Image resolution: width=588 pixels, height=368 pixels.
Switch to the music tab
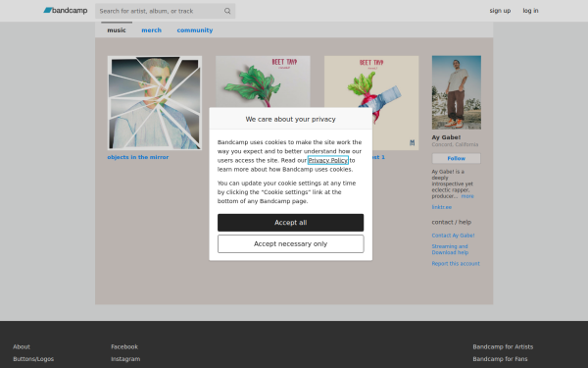point(117,30)
